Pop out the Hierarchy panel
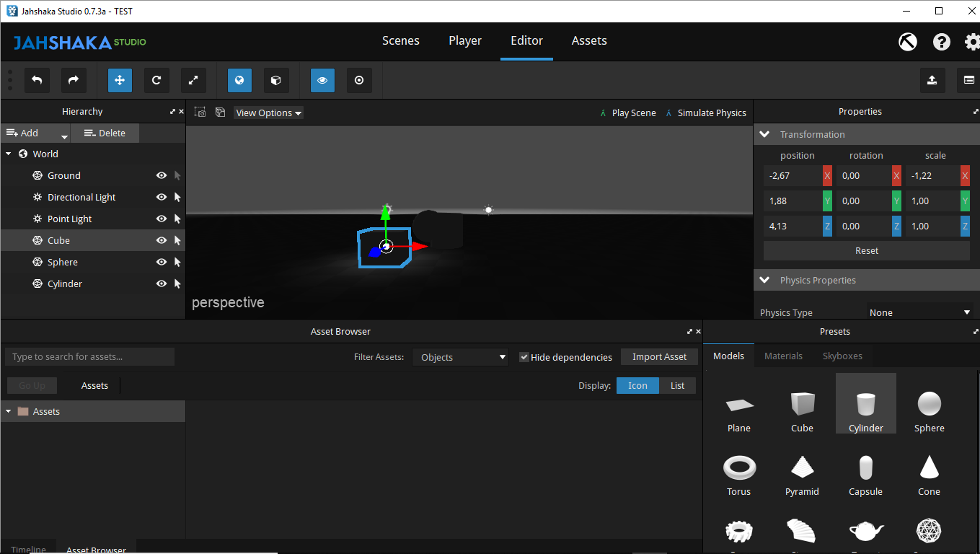 tap(173, 112)
